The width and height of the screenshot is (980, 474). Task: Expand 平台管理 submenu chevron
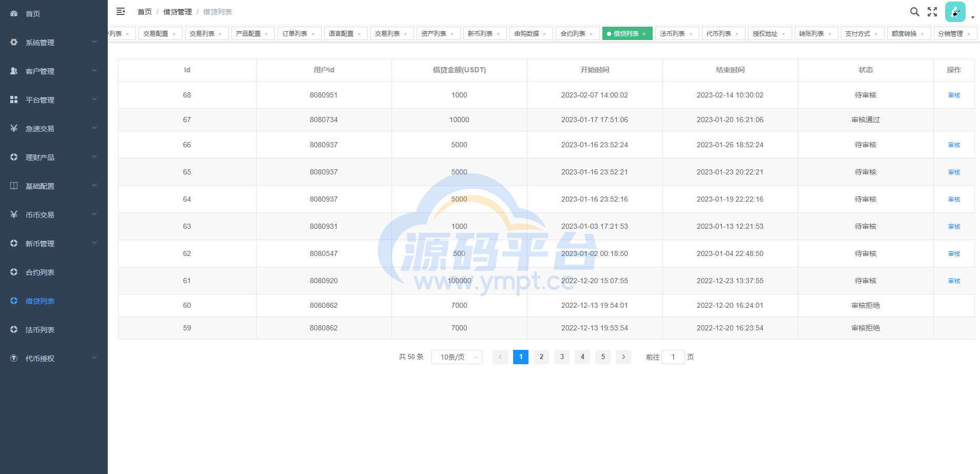pyautogui.click(x=94, y=100)
